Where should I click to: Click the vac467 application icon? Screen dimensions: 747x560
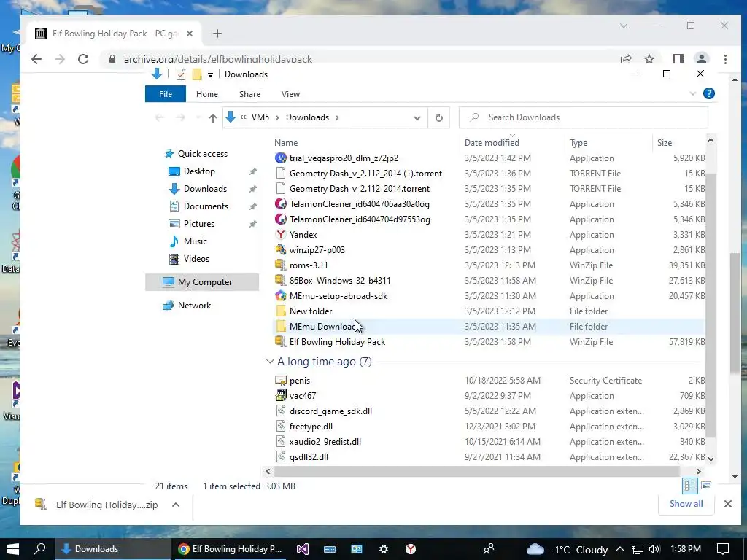(x=281, y=396)
